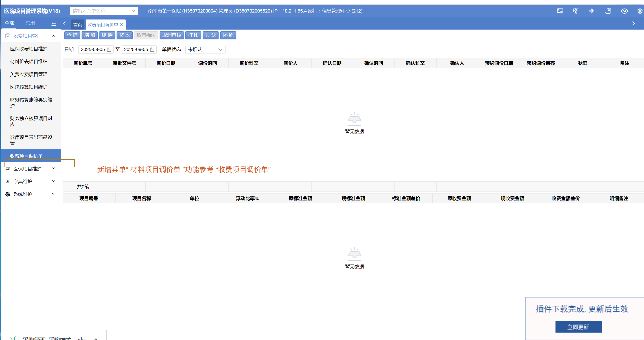Close the 收费项目调价单 tab
The height and width of the screenshot is (340, 644).
(121, 25)
